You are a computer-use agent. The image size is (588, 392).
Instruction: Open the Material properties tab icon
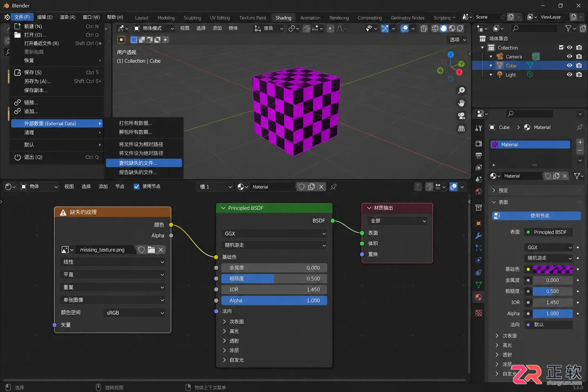click(479, 297)
